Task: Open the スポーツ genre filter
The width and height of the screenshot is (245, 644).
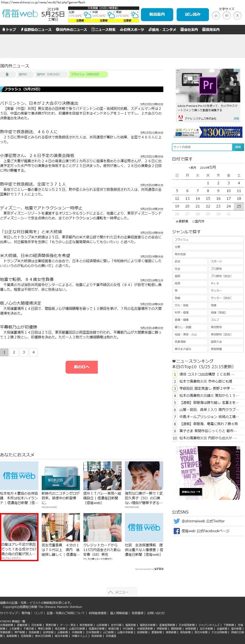Action: (x=226, y=262)
